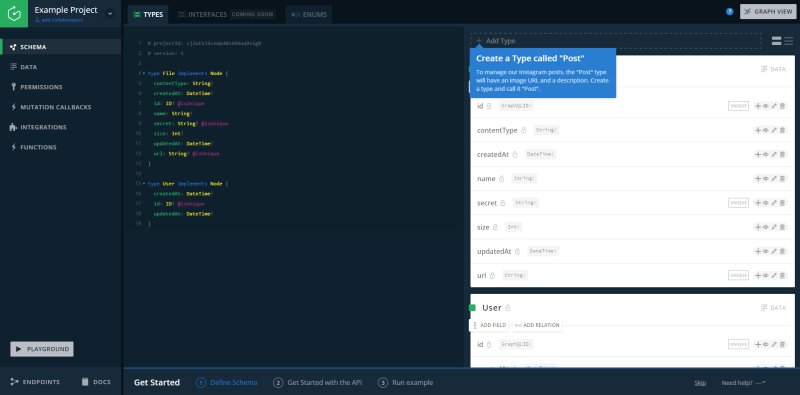
Task: Delete the createdAt field with trash icon
Action: coord(783,154)
